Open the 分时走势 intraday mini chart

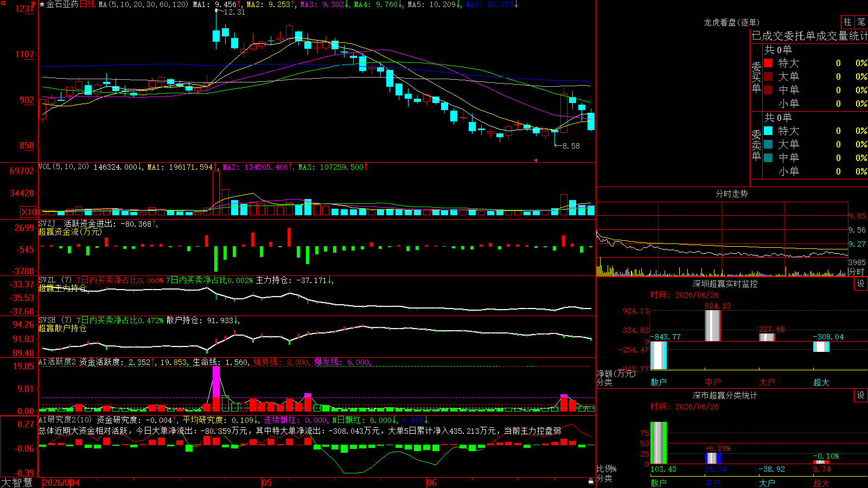tap(722, 239)
